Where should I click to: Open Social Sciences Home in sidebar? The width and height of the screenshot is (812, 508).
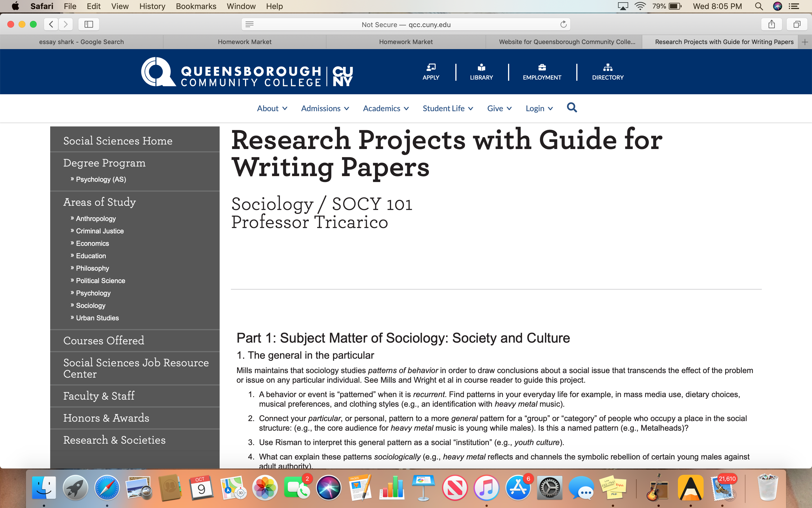tap(118, 141)
